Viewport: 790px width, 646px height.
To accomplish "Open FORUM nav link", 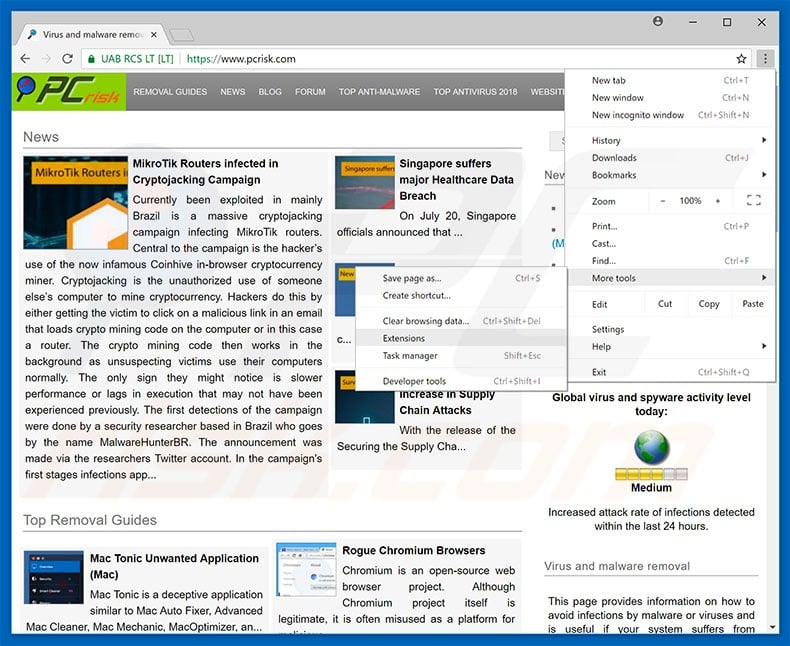I will point(310,92).
